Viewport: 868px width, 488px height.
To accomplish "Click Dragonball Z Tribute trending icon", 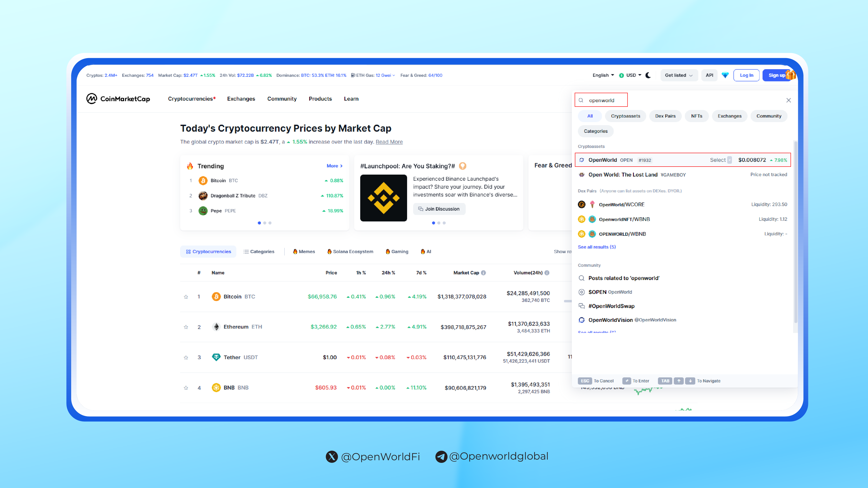I will pyautogui.click(x=203, y=196).
